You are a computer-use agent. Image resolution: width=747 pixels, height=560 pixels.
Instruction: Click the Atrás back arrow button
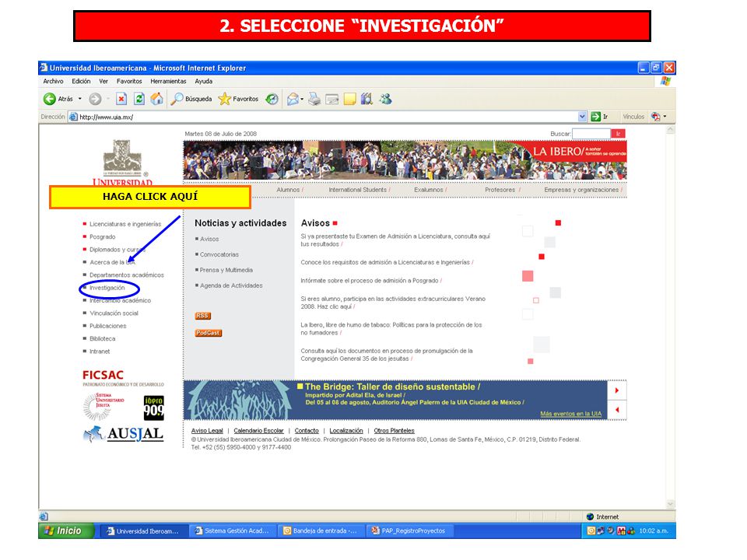[50, 99]
